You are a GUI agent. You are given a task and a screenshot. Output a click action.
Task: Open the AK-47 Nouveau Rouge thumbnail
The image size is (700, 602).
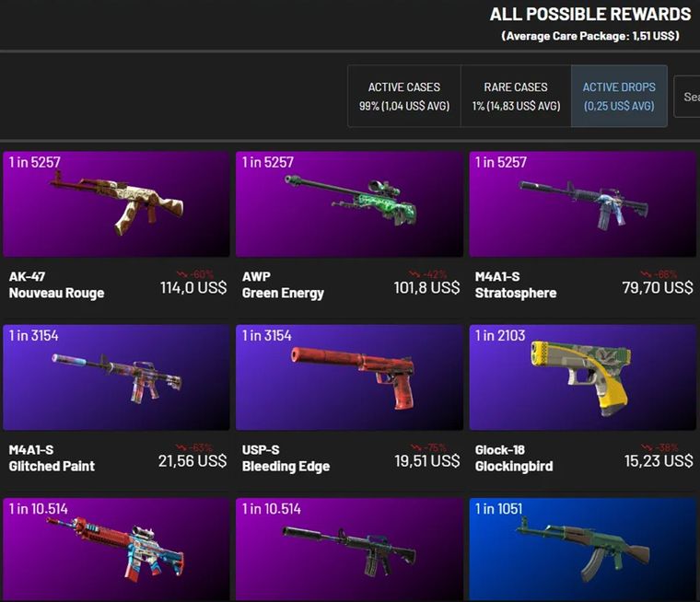click(116, 204)
